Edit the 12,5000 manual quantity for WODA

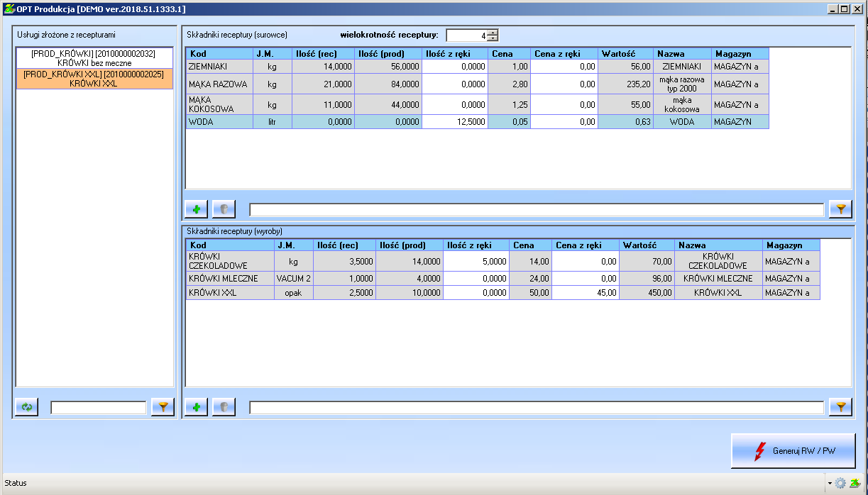click(x=456, y=121)
